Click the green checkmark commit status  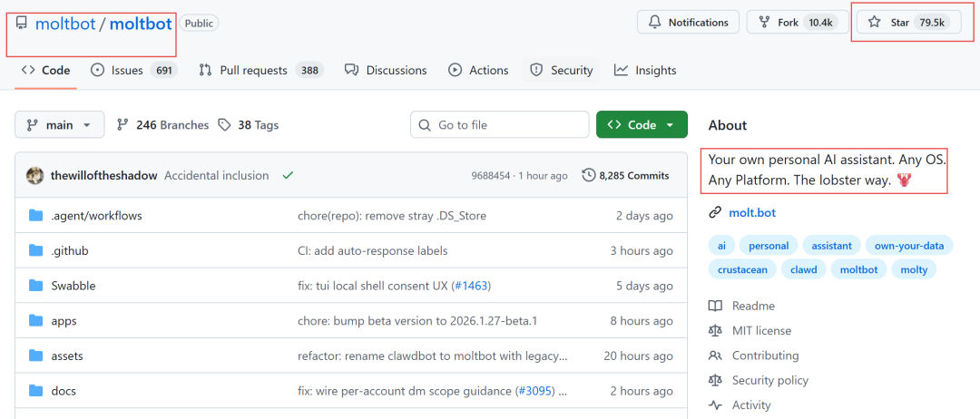(x=288, y=175)
